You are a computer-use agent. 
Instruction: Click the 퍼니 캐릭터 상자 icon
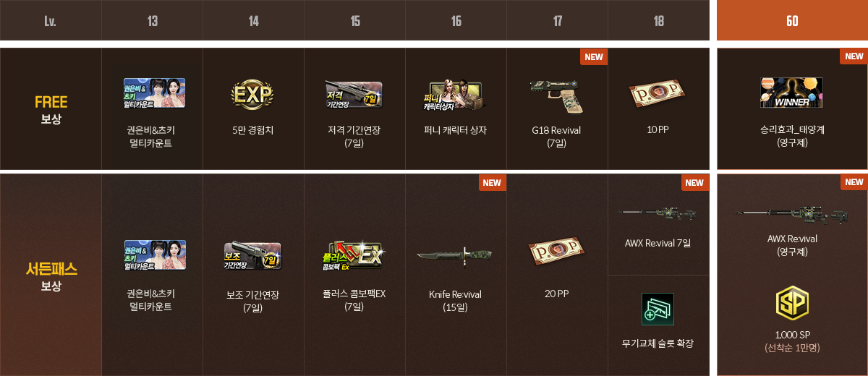[x=455, y=94]
